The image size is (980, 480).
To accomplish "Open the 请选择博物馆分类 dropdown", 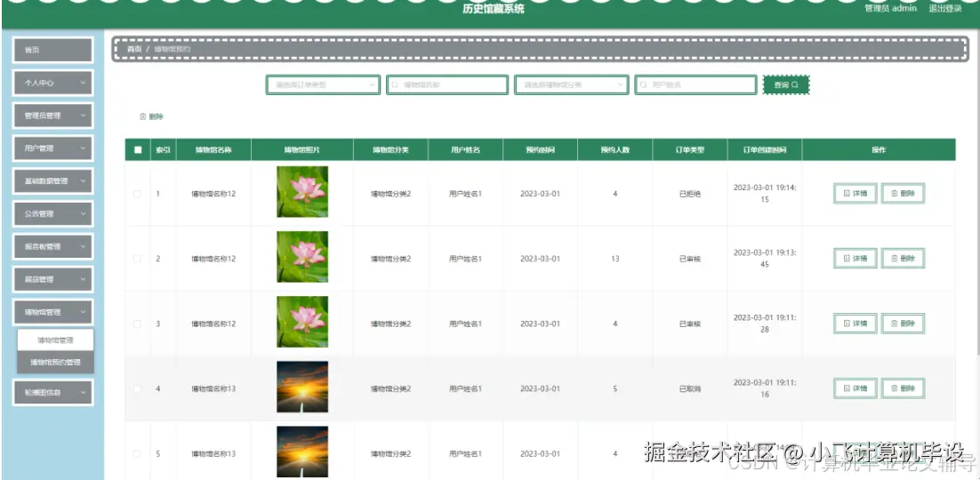I will tap(572, 85).
